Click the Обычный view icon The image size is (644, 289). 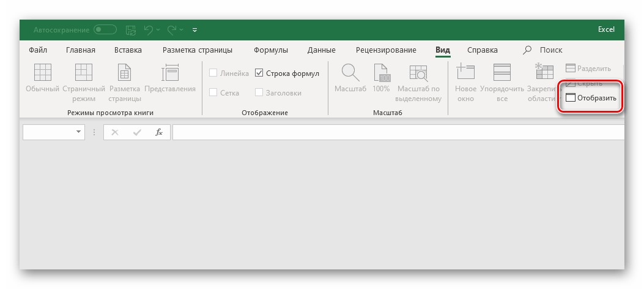click(42, 73)
